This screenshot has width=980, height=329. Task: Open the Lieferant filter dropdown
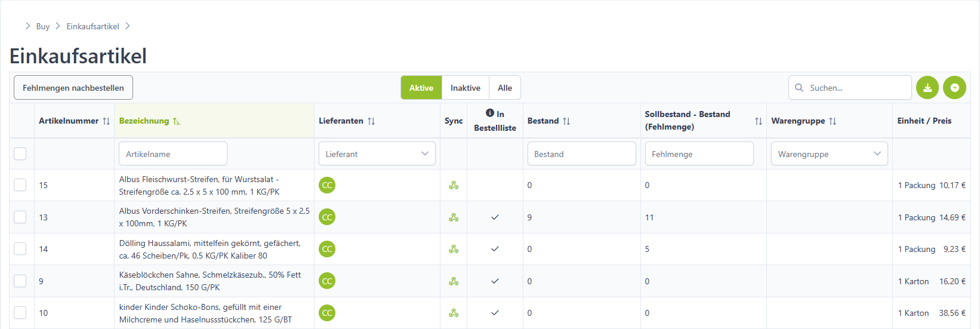pyautogui.click(x=377, y=154)
